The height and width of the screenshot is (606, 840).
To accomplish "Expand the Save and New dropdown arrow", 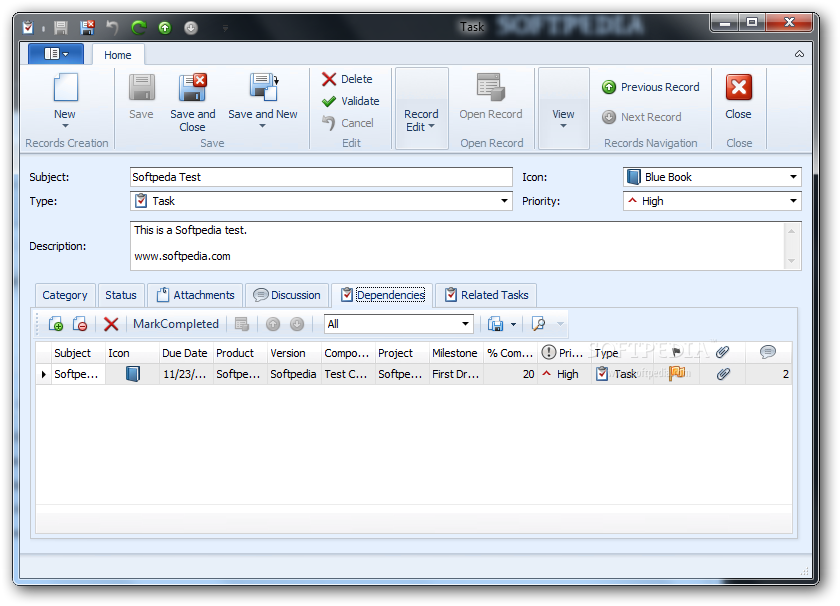I will [262, 126].
